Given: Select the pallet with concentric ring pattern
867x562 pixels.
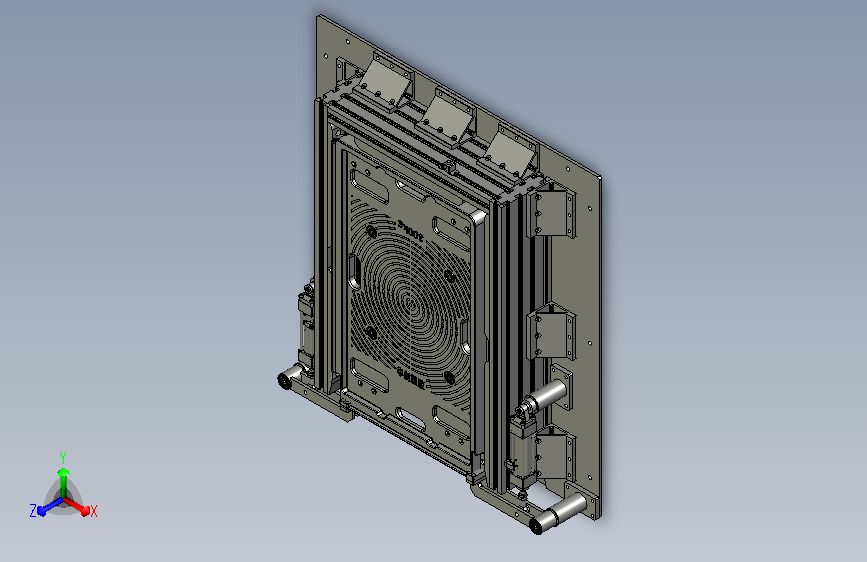Looking at the screenshot, I should pos(409,305).
